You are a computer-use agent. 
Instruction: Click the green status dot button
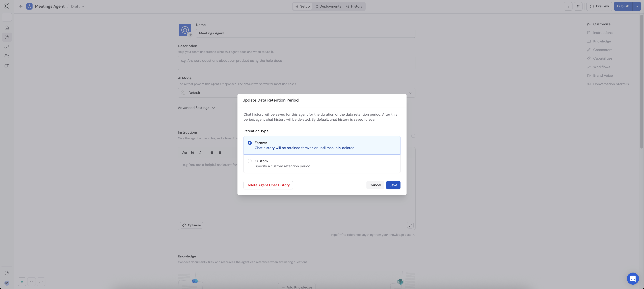coord(22,281)
